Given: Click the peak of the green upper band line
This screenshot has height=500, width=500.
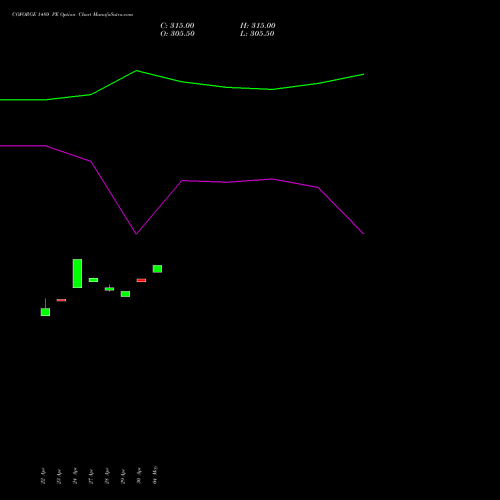Looking at the screenshot, I should click(x=136, y=71).
